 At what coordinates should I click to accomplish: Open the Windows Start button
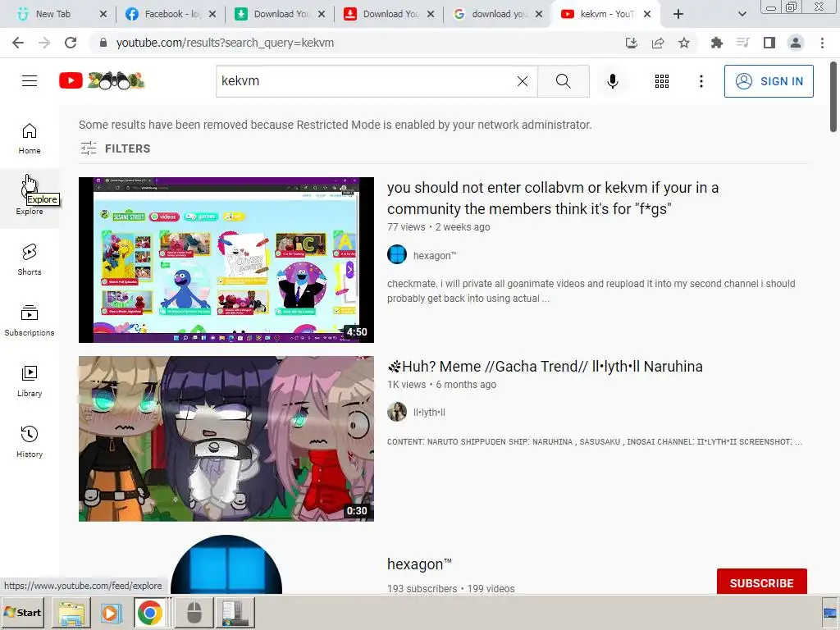pyautogui.click(x=22, y=612)
